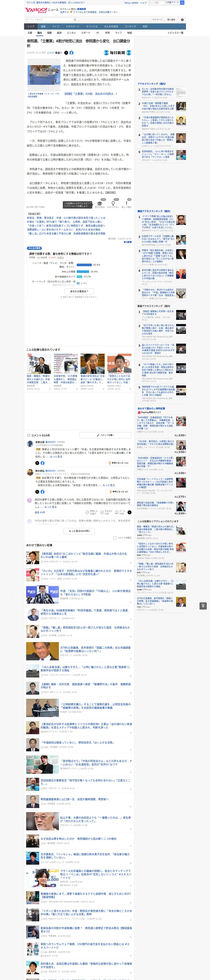Click the ログイン link

click(x=64, y=12)
